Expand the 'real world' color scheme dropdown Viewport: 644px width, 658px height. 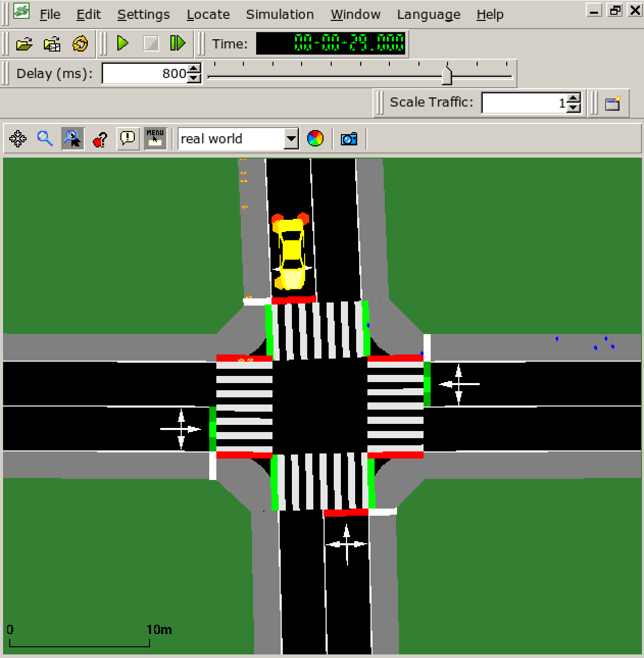coord(291,139)
